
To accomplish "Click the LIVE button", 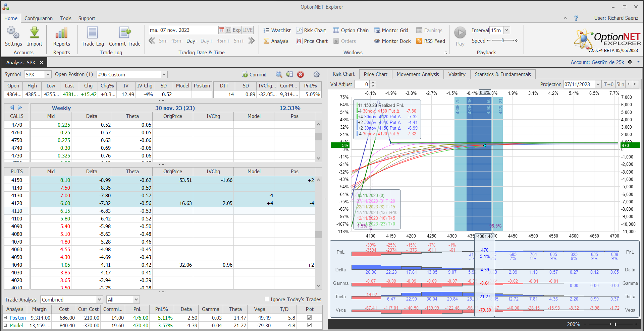I will [248, 30].
